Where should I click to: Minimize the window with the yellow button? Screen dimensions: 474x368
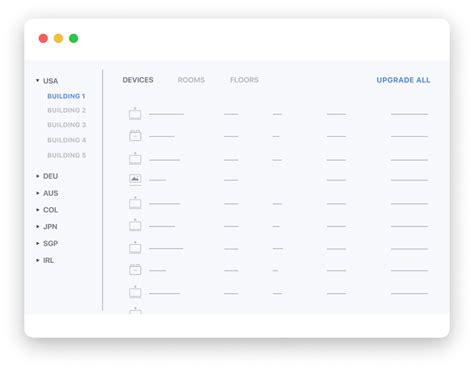point(58,38)
